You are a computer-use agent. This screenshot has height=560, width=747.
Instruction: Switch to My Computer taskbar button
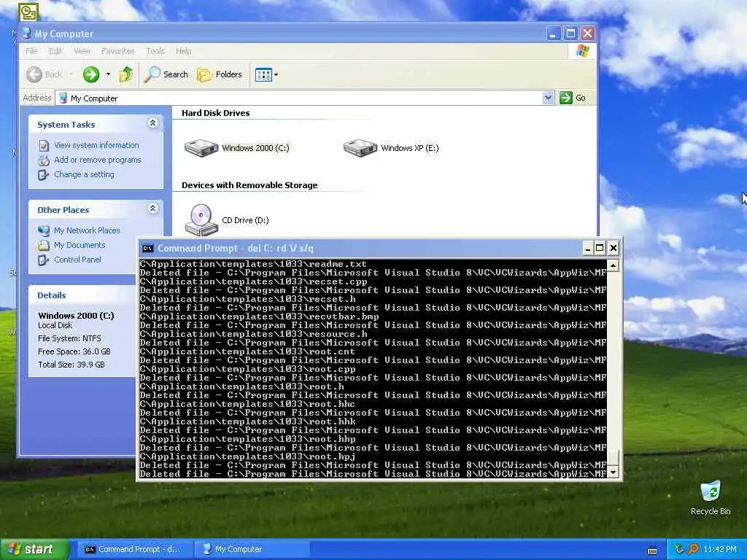(x=251, y=550)
